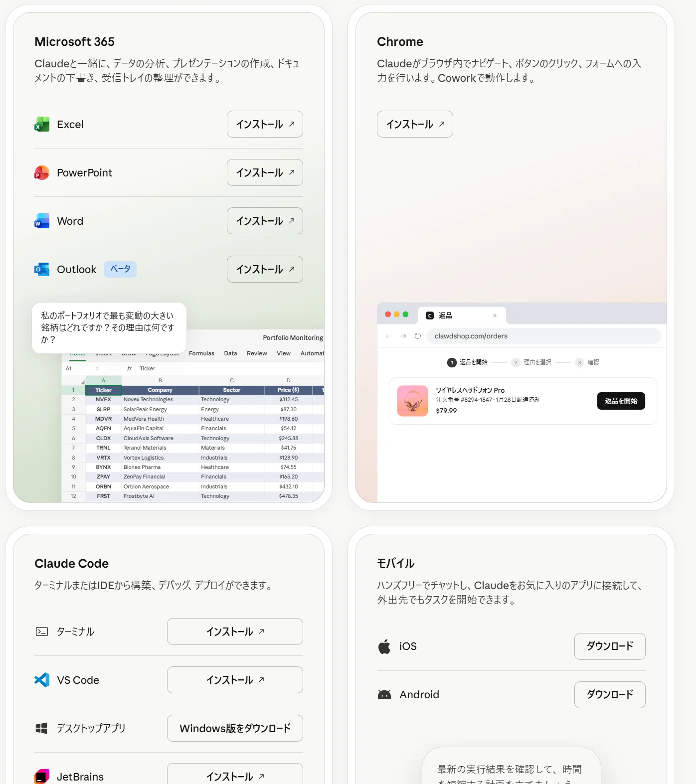
Task: Click step 1 返品を開始 in progress indicator
Action: (468, 362)
